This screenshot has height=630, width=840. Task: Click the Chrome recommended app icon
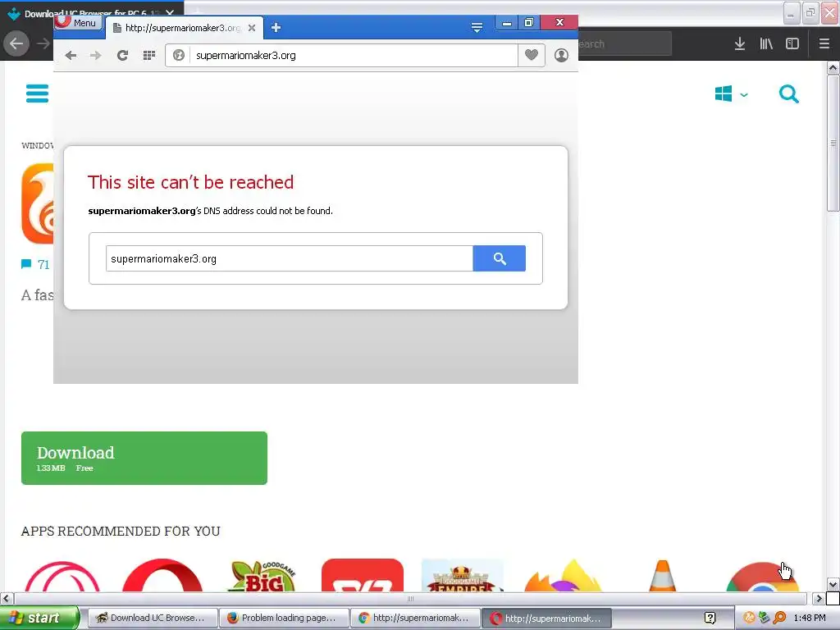(763, 577)
